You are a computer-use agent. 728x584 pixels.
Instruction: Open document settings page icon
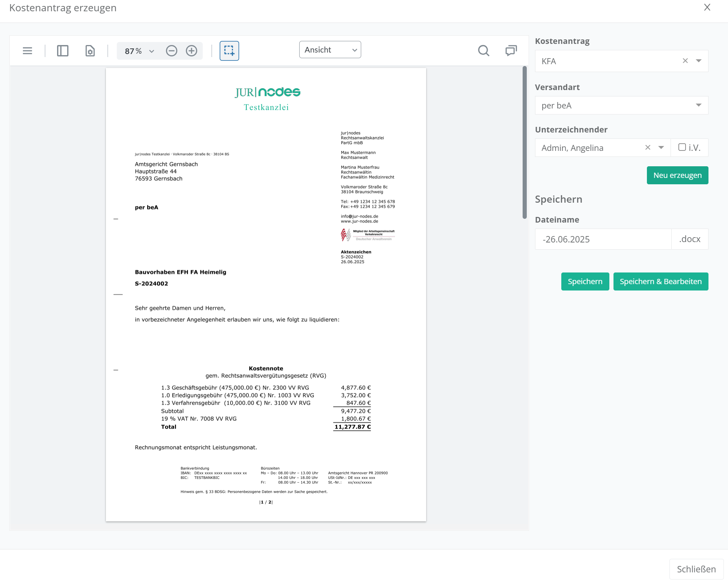(90, 51)
